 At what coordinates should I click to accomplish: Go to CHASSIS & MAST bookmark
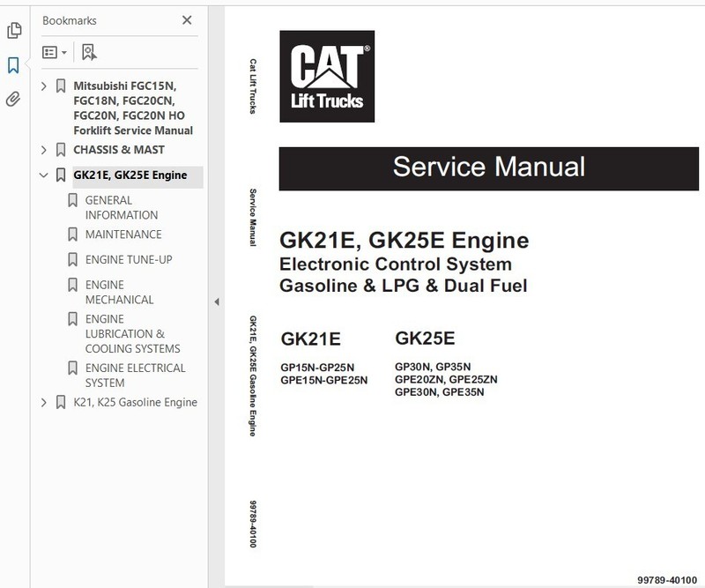(119, 150)
